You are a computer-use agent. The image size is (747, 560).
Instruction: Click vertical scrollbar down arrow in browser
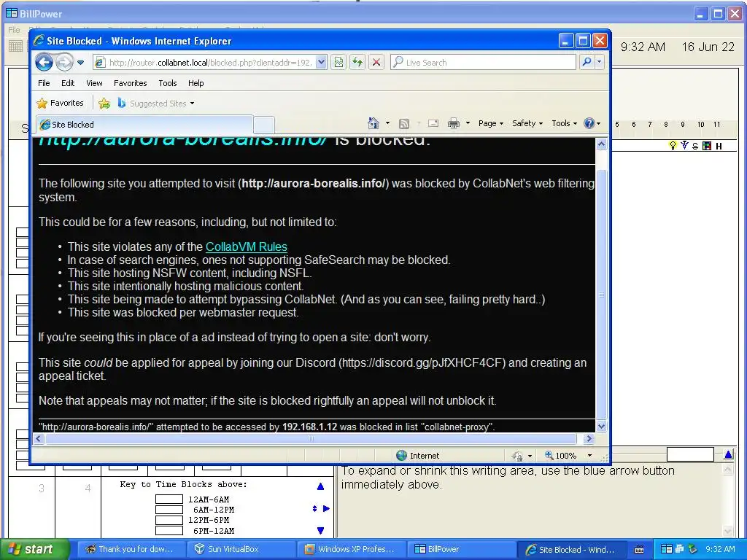602,426
